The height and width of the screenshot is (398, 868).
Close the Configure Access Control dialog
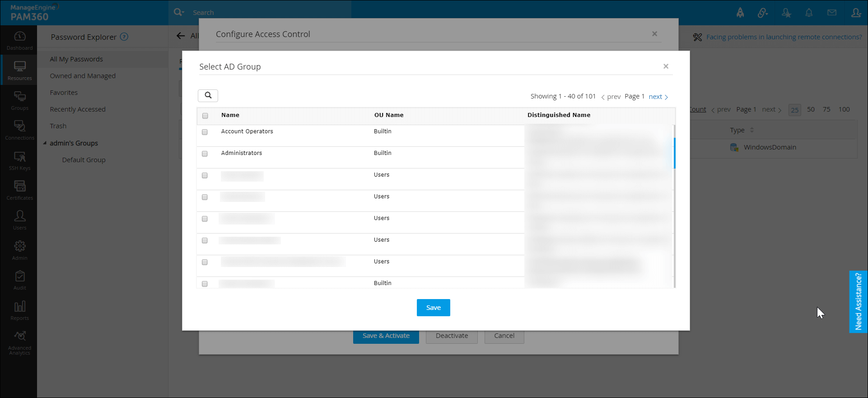click(x=654, y=34)
